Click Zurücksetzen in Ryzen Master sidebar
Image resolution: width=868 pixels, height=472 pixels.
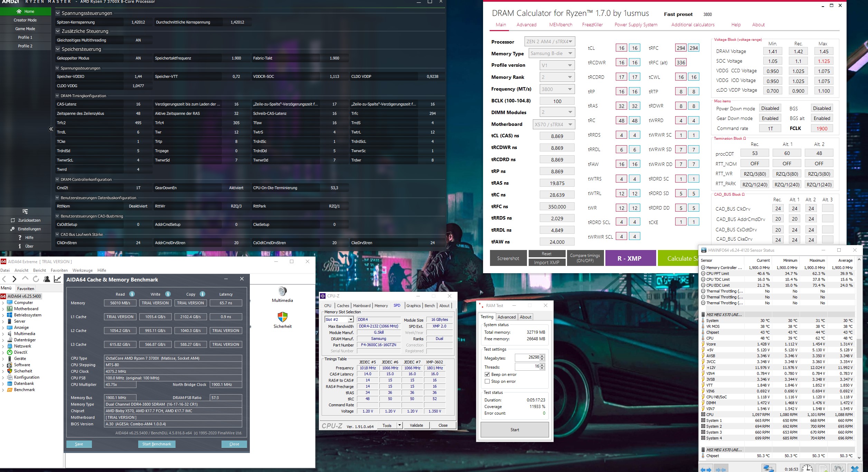point(25,220)
